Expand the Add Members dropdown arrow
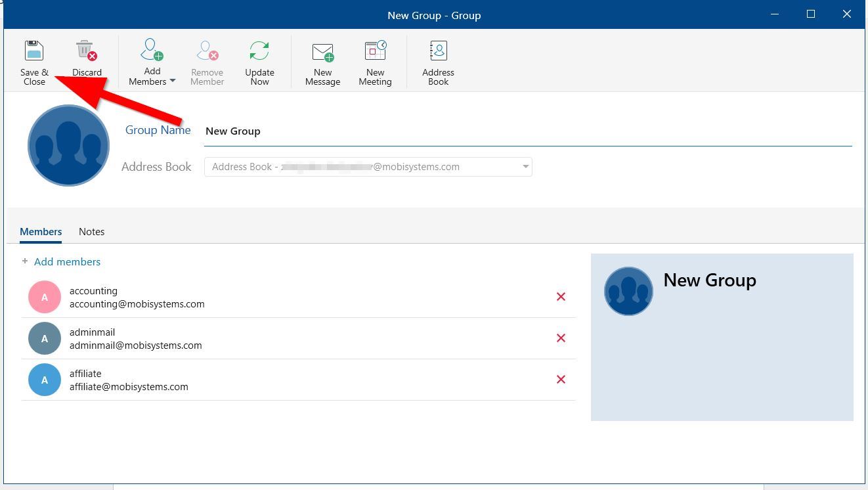 [x=173, y=81]
